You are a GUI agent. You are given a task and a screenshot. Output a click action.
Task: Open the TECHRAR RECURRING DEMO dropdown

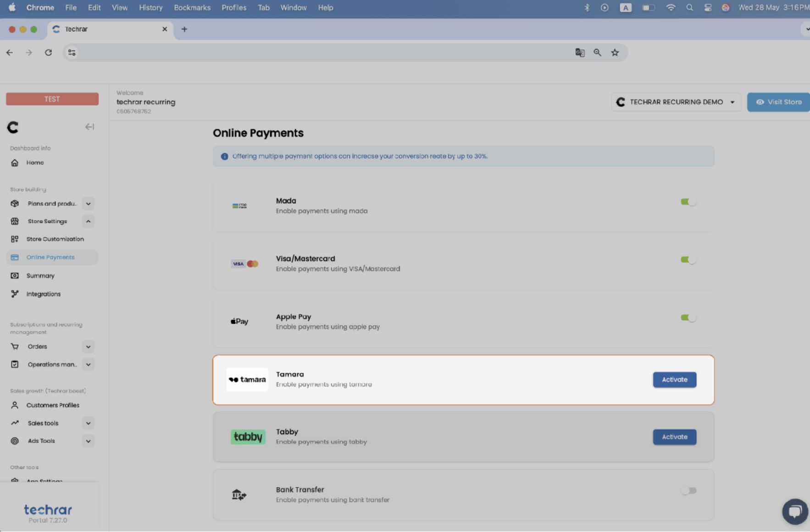point(676,102)
